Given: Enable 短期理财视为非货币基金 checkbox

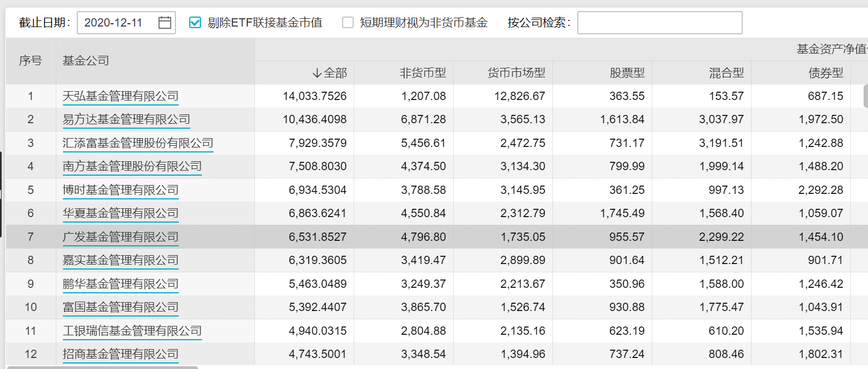Looking at the screenshot, I should coord(348,23).
